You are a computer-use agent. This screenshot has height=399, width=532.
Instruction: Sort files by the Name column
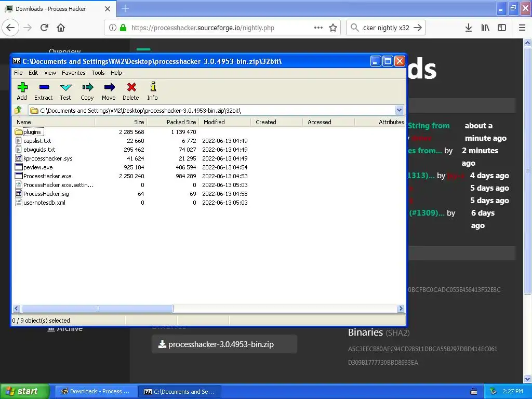point(54,122)
